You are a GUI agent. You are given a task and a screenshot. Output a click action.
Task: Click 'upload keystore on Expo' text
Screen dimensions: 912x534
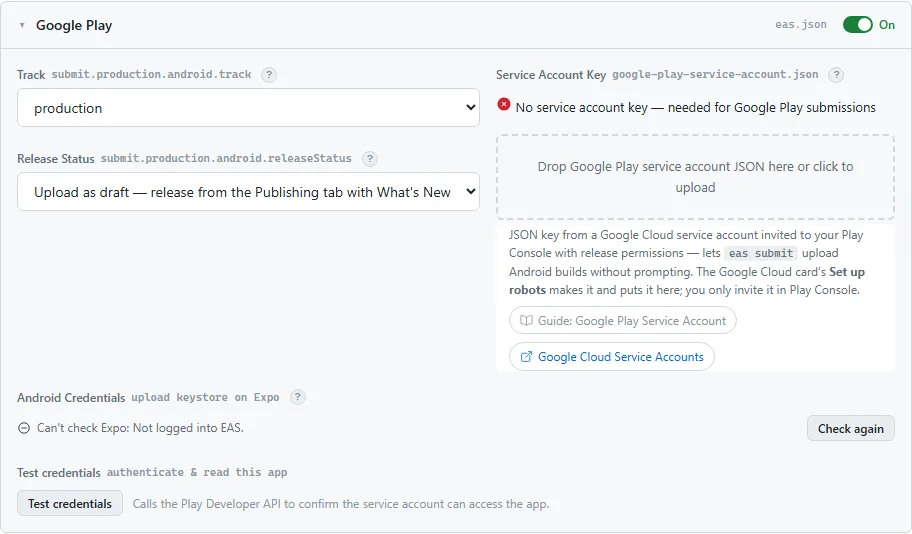[x=205, y=397]
